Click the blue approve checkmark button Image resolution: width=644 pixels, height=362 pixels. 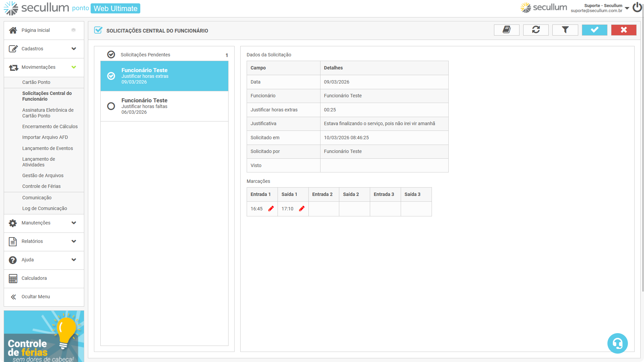pos(594,30)
